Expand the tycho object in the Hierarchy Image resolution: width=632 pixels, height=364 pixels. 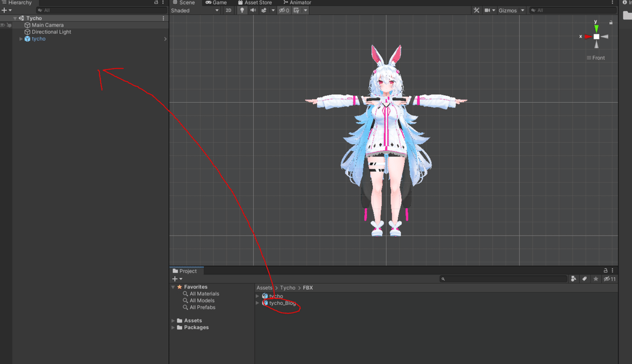[21, 39]
